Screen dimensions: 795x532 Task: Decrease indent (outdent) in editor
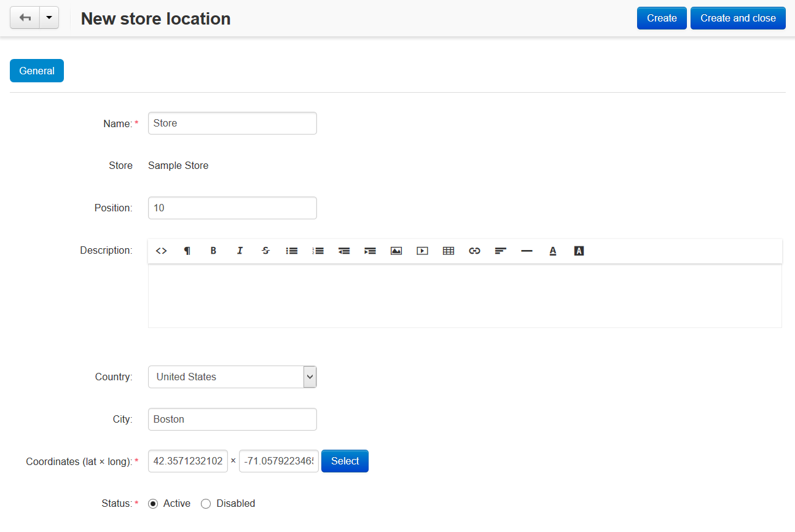click(344, 251)
